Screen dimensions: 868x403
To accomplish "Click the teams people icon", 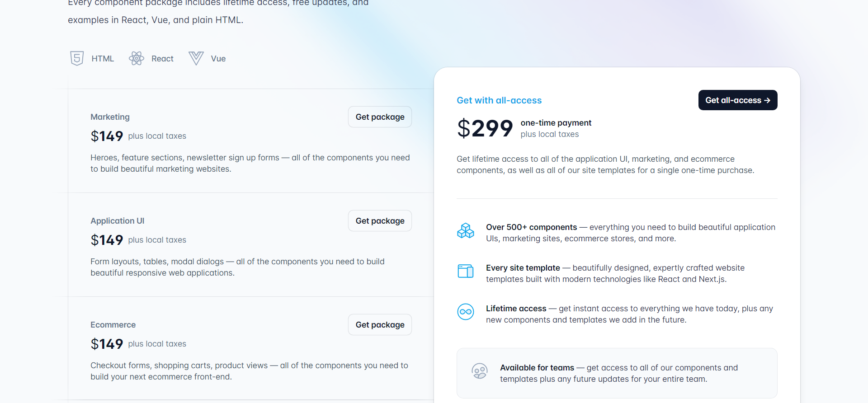I will [x=480, y=371].
